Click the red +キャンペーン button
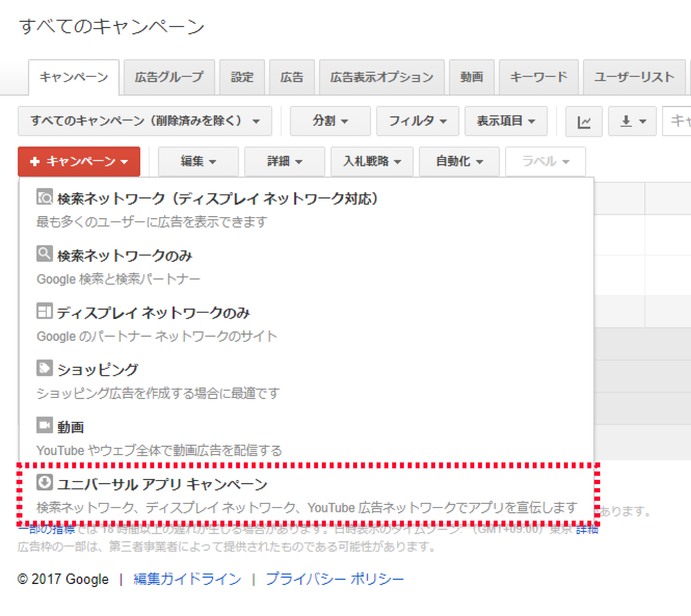 point(79,162)
